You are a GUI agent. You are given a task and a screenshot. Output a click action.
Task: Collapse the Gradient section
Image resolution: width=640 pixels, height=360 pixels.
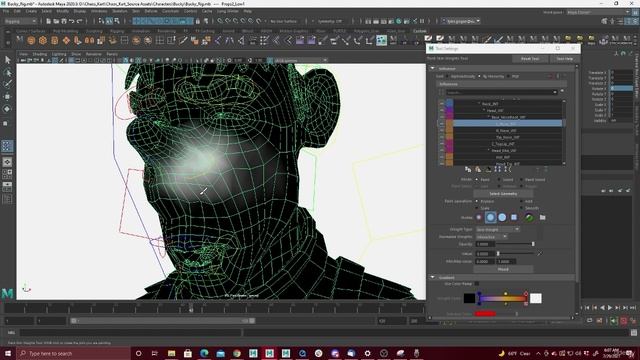click(x=433, y=277)
